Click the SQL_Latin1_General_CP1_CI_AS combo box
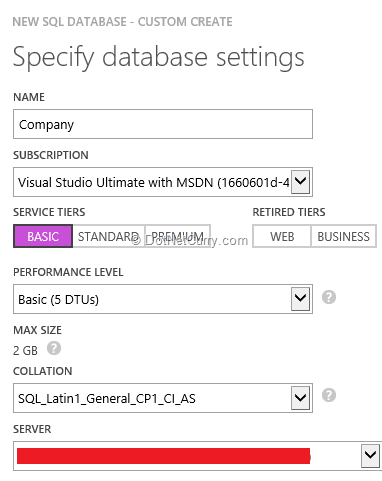 tap(163, 398)
